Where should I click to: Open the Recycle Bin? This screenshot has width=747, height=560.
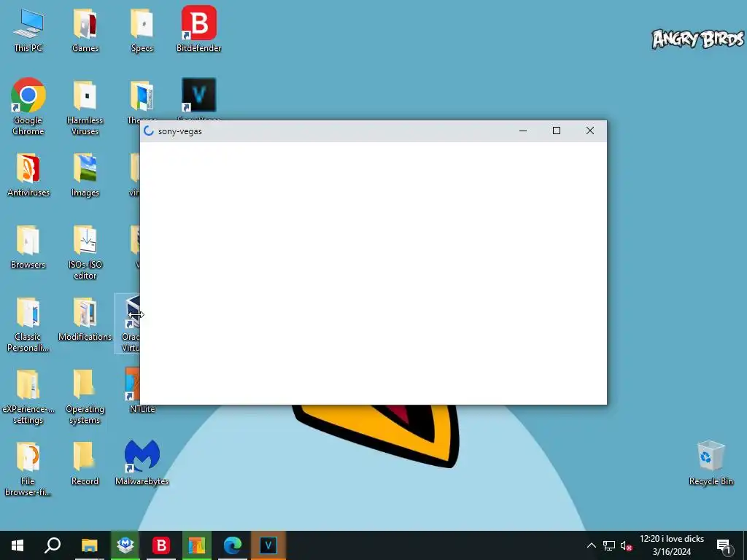coord(711,463)
